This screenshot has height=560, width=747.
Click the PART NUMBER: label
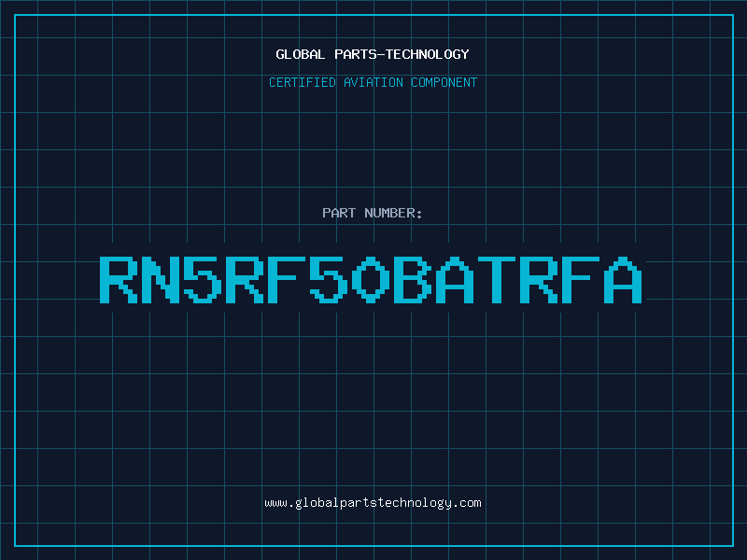pos(373,213)
